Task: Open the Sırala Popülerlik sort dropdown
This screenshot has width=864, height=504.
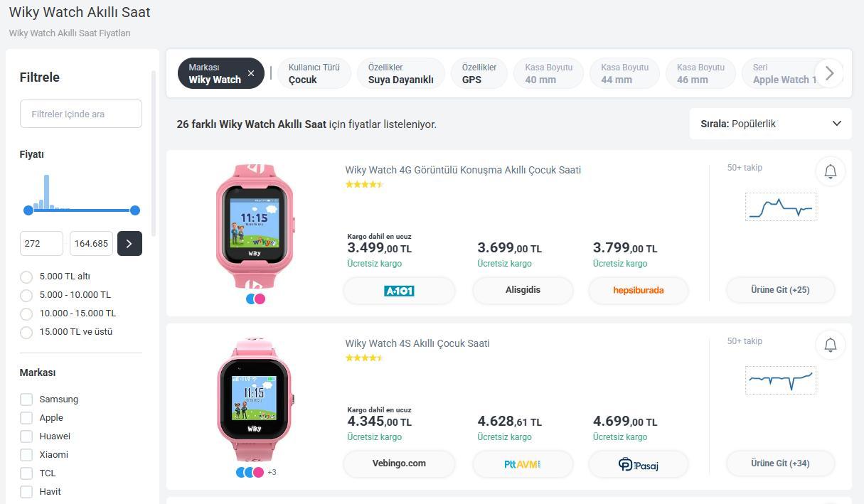Action: pos(770,124)
